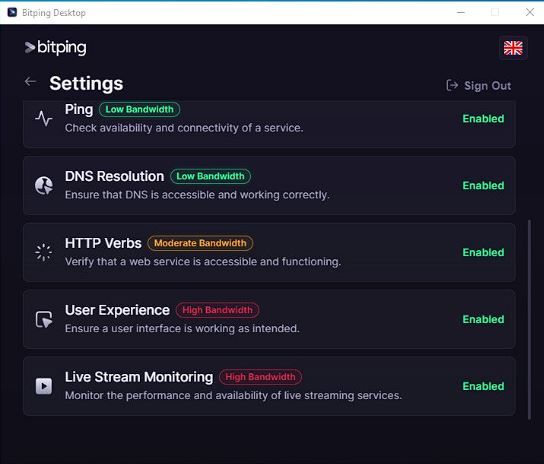Image resolution: width=544 pixels, height=464 pixels.
Task: Select the Live Stream Monitoring title text
Action: pyautogui.click(x=139, y=377)
